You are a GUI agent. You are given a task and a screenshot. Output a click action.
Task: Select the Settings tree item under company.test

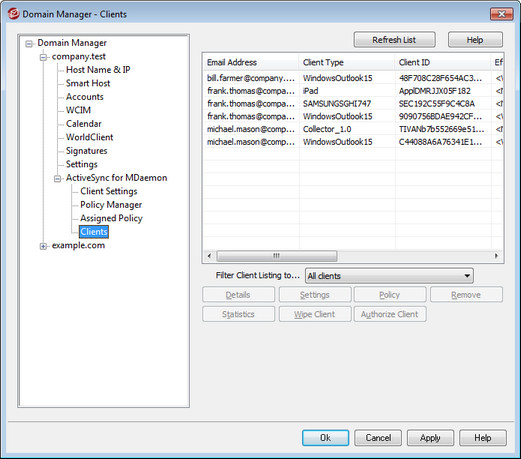coord(82,164)
